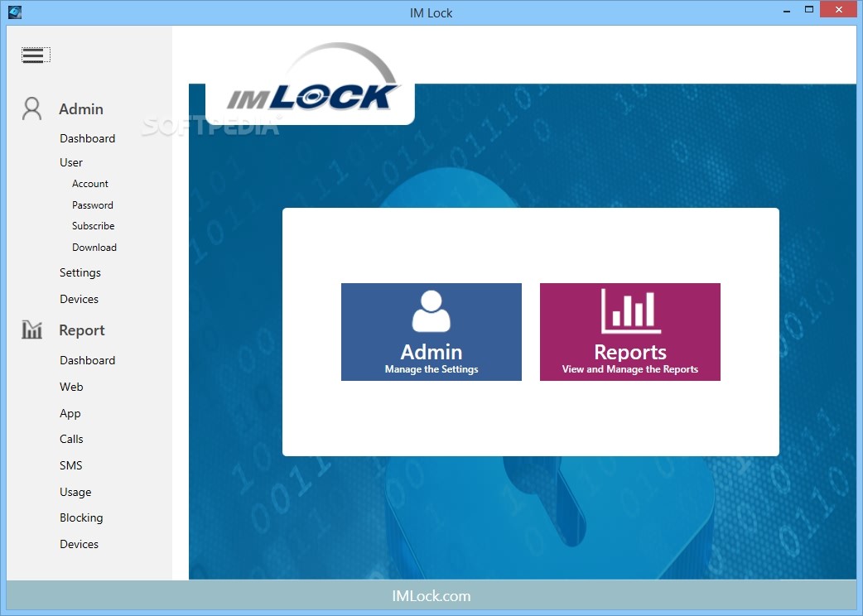Viewport: 863px width, 616px height.
Task: Click the Reports 'View and Manage' tile
Action: pyautogui.click(x=630, y=332)
